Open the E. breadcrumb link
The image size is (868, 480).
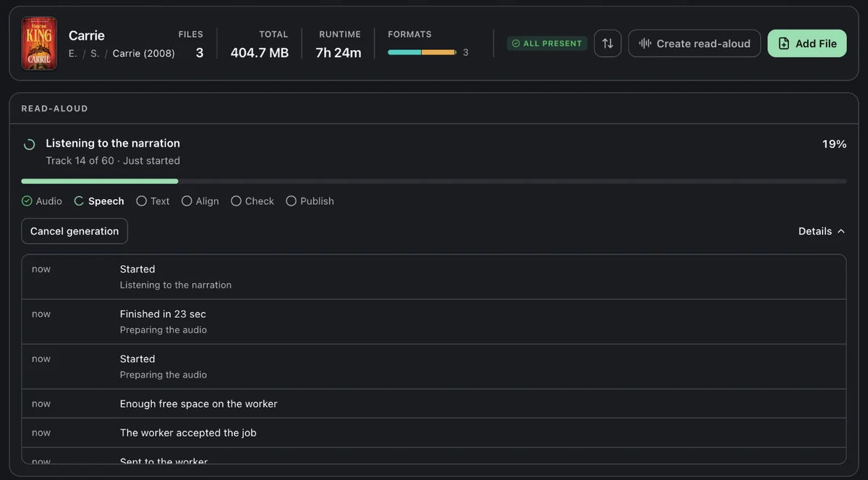pos(72,54)
